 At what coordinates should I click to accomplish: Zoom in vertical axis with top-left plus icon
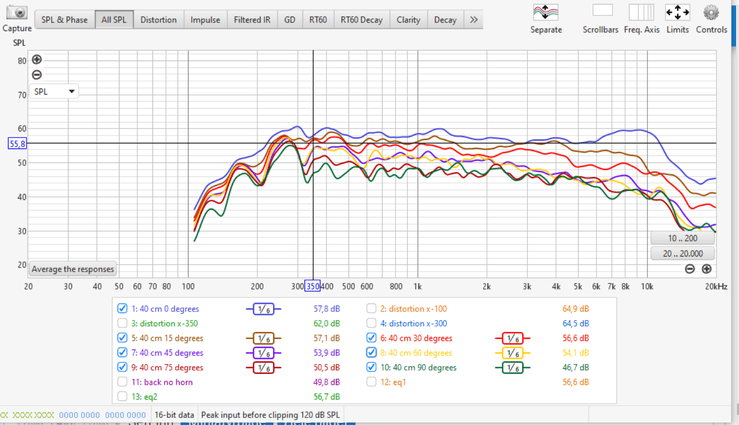click(37, 59)
